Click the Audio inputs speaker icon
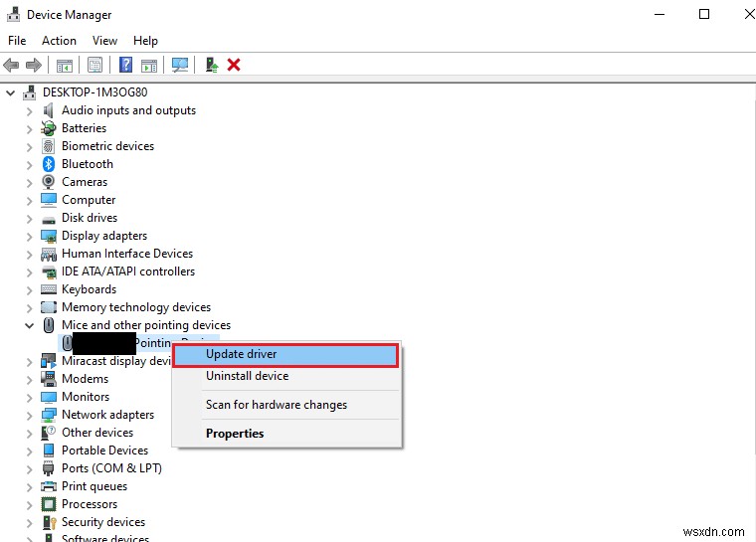Screen dimensions: 756x542 [48, 110]
